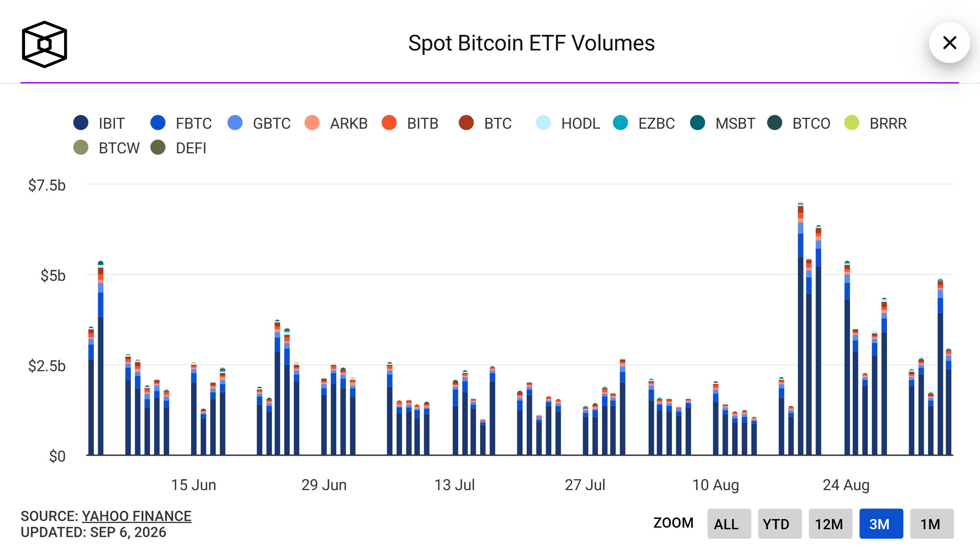Open the Yahoo Finance source link
980x557 pixels.
tap(136, 516)
